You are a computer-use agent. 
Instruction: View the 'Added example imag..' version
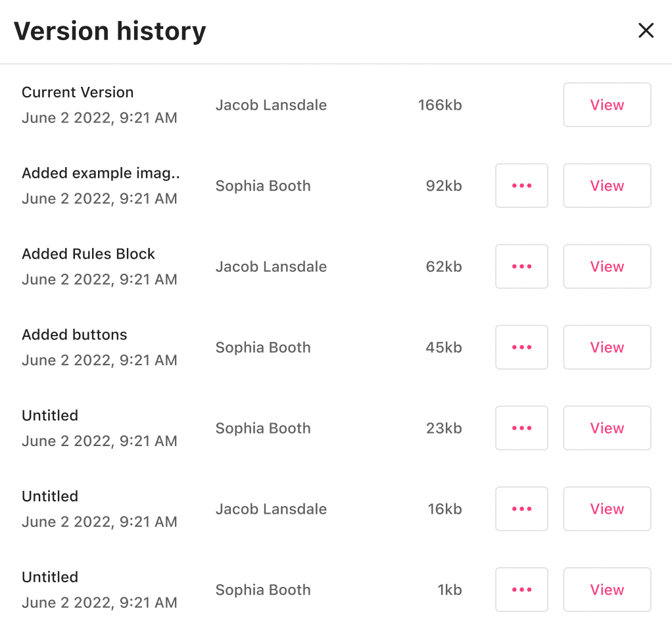(607, 186)
